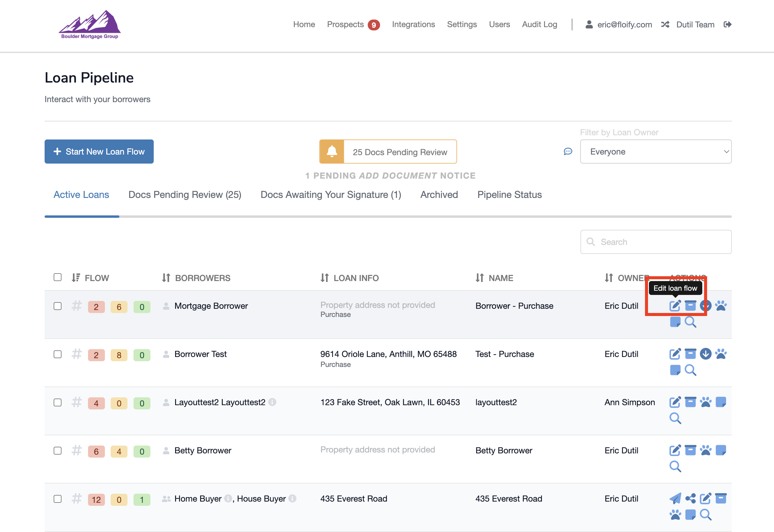Toggle select-all checkbox in table header
Viewport: 774px width, 532px height.
(x=58, y=277)
